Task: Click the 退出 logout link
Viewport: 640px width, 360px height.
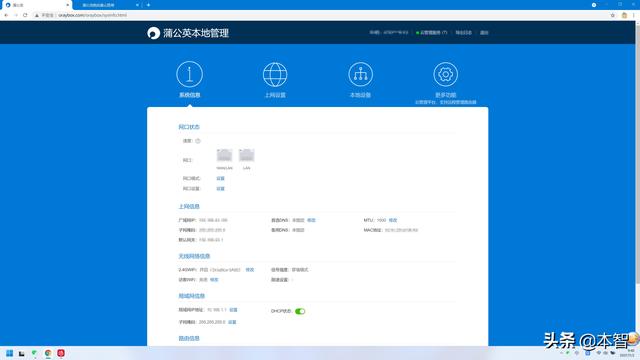Action: 484,33
